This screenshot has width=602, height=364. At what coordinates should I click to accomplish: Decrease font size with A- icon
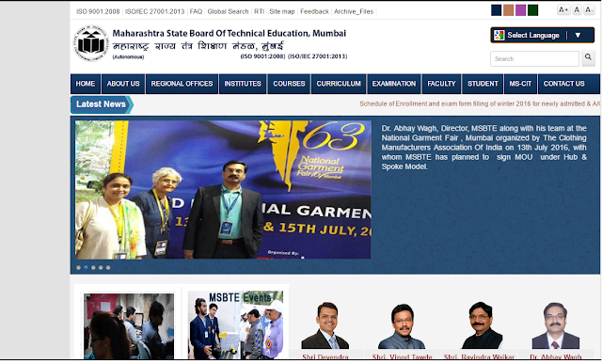coord(589,10)
